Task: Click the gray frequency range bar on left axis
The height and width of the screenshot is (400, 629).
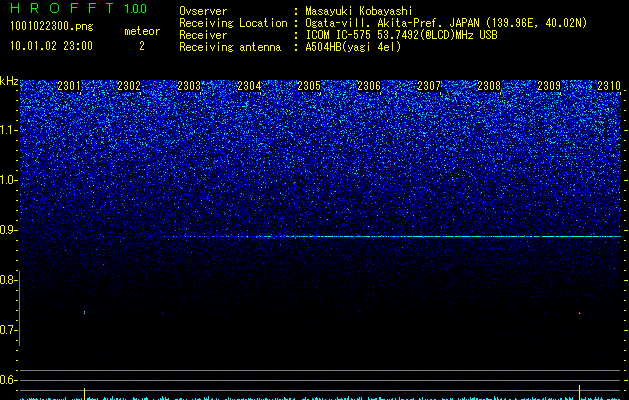Action: pos(20,308)
